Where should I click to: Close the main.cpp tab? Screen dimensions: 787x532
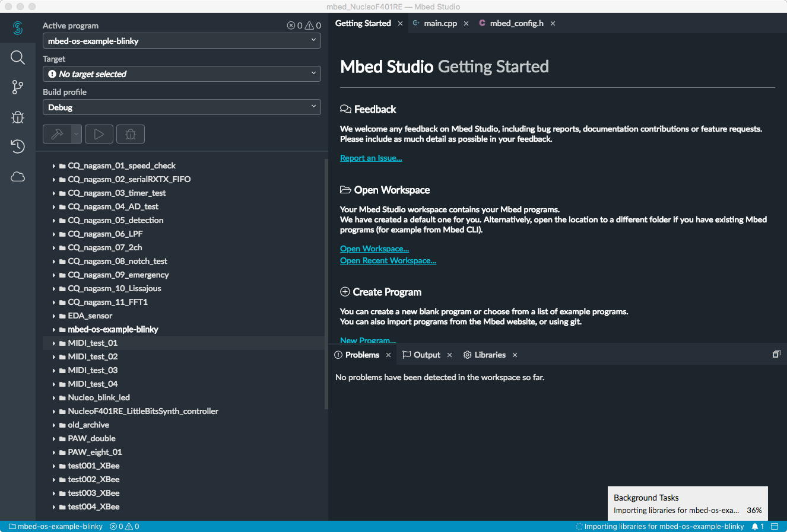pos(466,24)
